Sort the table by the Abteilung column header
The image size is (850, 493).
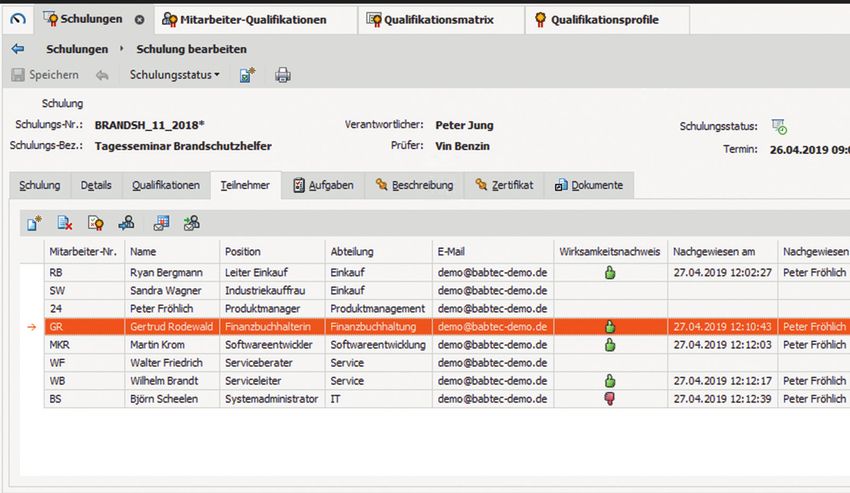[x=352, y=251]
